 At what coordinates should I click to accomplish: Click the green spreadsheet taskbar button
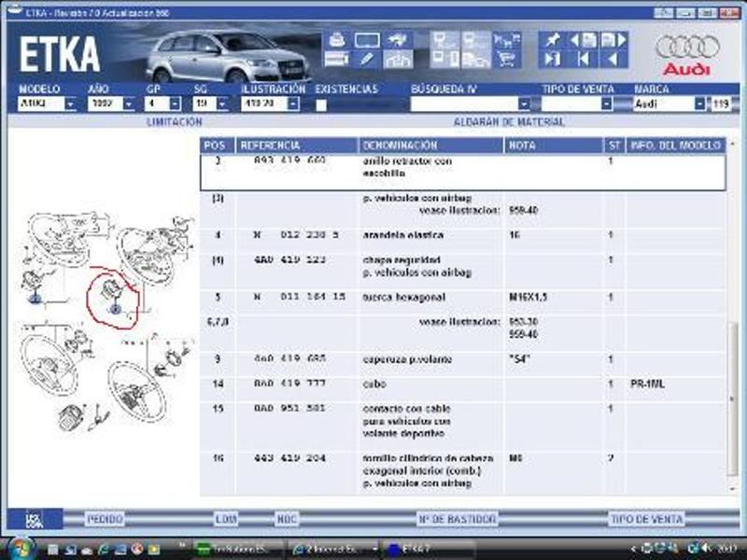(238, 549)
